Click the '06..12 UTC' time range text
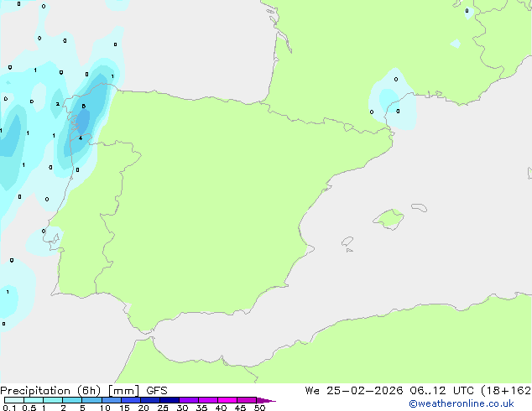The width and height of the screenshot is (532, 411). tap(441, 391)
